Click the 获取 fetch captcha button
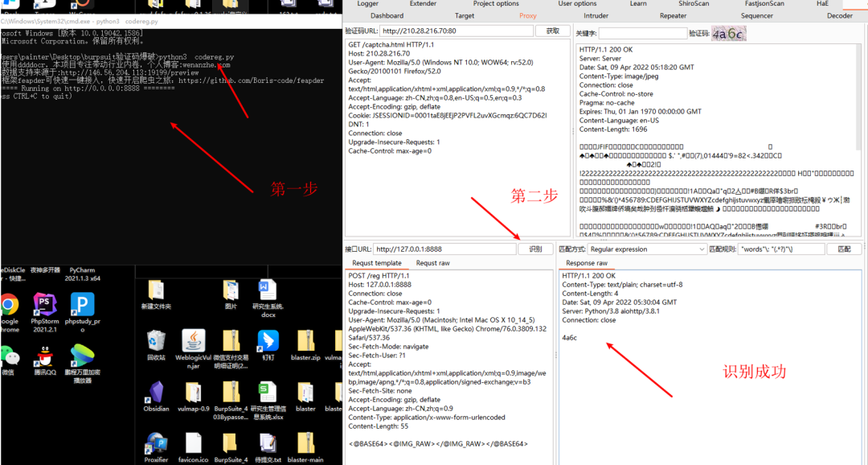The height and width of the screenshot is (465, 868). [x=552, y=31]
